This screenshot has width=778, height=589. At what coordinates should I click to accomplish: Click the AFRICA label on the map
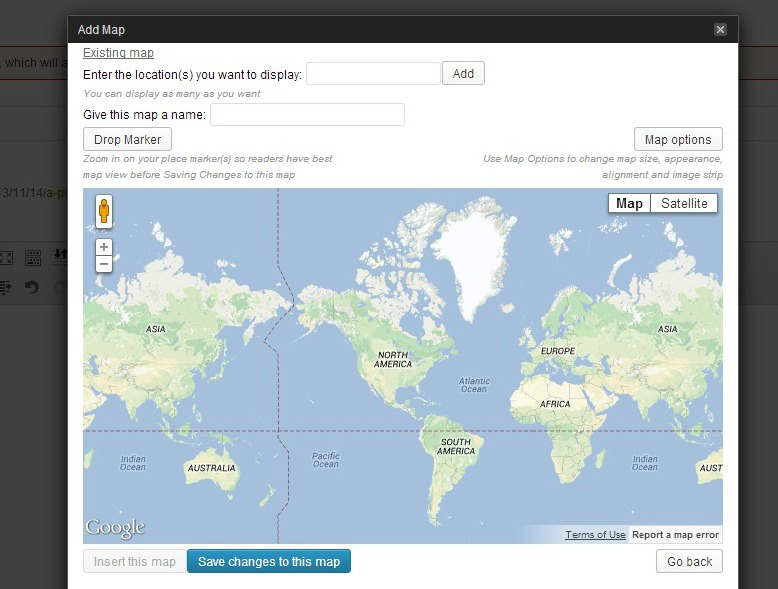[555, 404]
